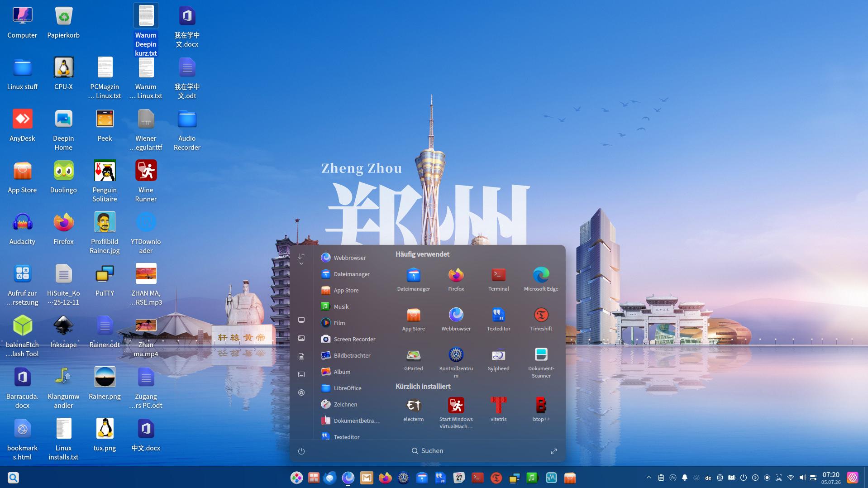This screenshot has width=868, height=488.
Task: Open Sylpheed mail client in launcher
Action: [498, 359]
